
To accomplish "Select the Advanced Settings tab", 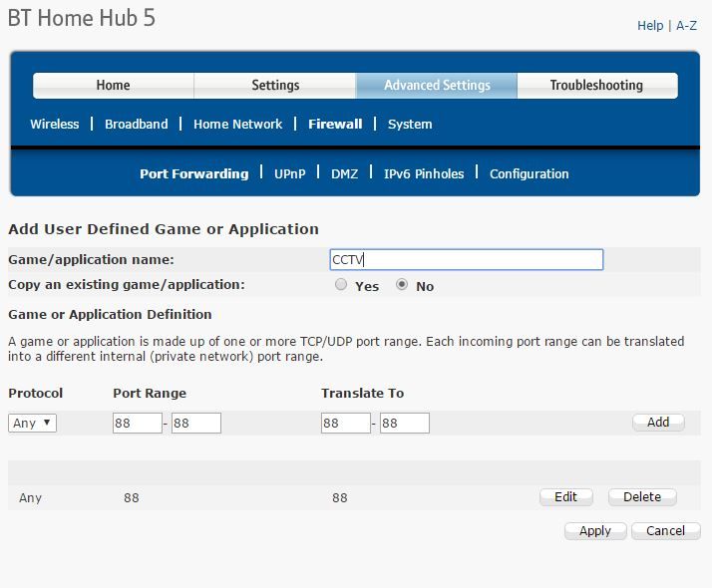I will [437, 86].
